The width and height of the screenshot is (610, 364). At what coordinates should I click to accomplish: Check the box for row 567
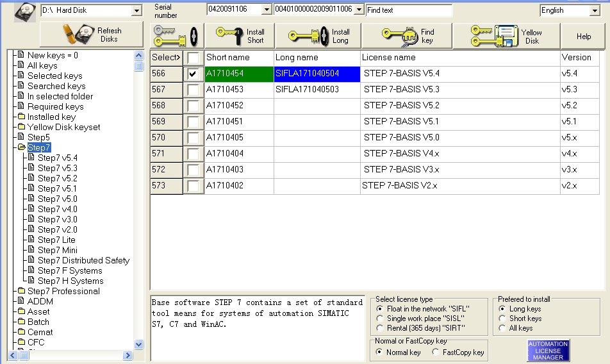(x=193, y=90)
